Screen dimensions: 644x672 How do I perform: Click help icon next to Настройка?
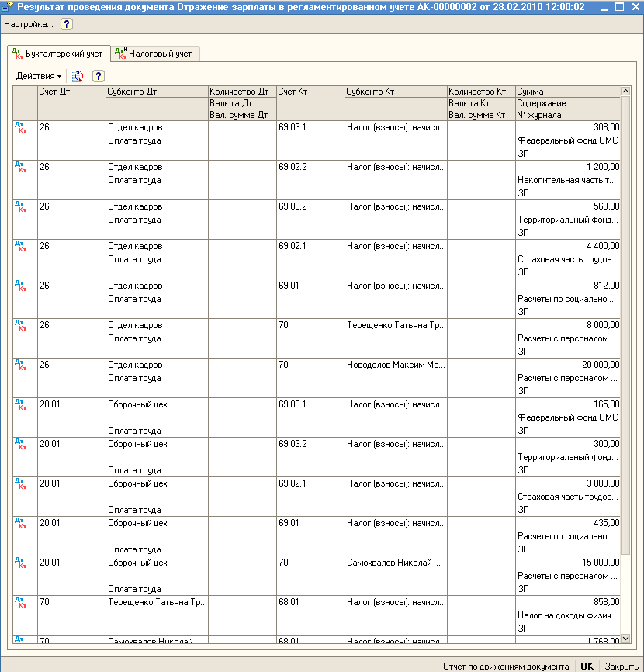point(67,24)
